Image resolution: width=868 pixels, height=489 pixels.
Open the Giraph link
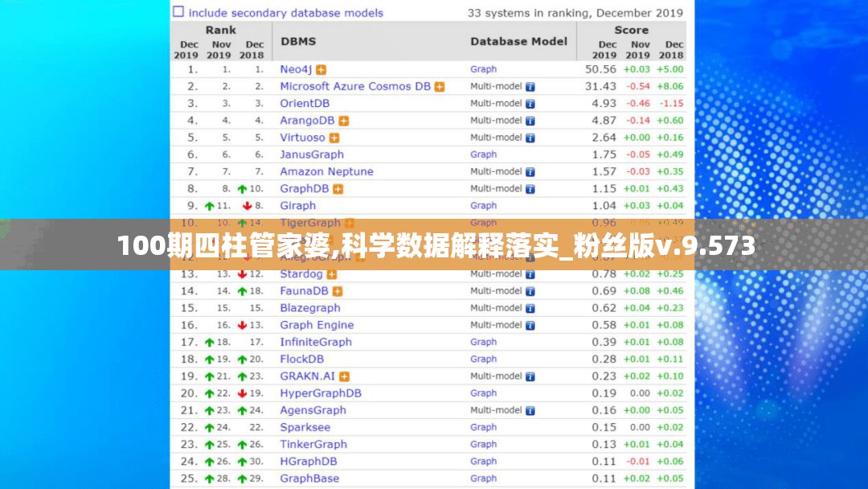pyautogui.click(x=298, y=205)
